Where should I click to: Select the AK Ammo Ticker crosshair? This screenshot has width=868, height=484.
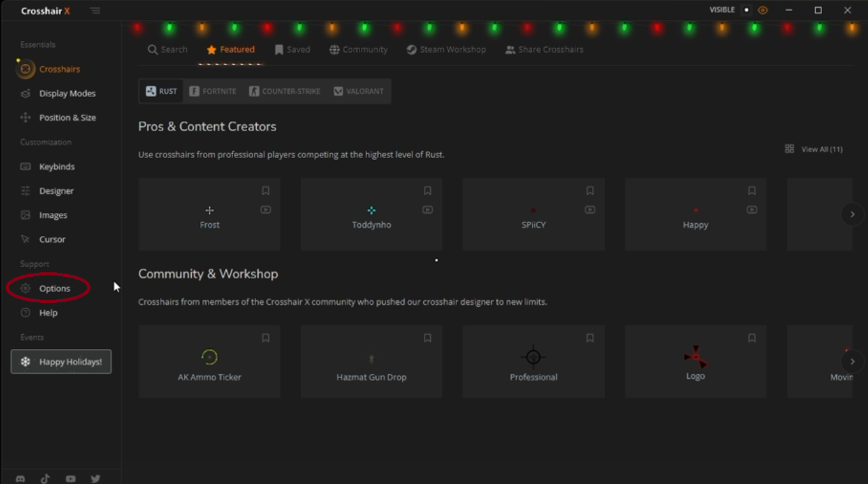point(209,362)
